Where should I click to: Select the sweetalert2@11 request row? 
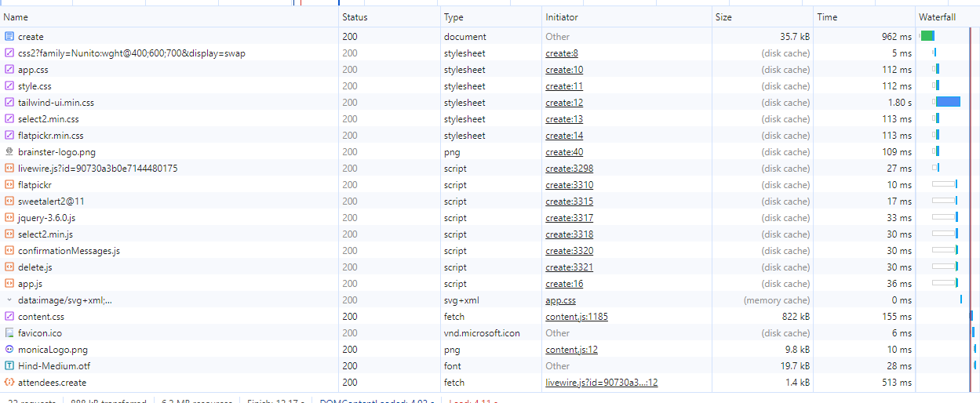(51, 201)
